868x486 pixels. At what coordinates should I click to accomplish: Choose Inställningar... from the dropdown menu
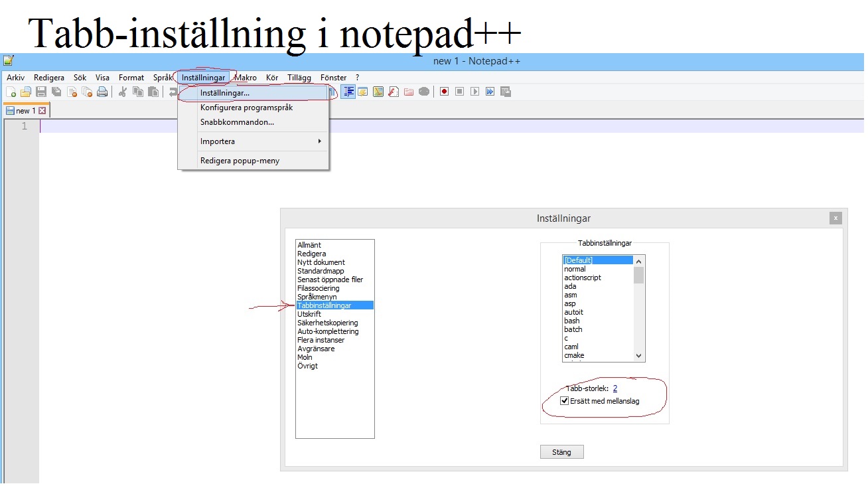pos(253,93)
